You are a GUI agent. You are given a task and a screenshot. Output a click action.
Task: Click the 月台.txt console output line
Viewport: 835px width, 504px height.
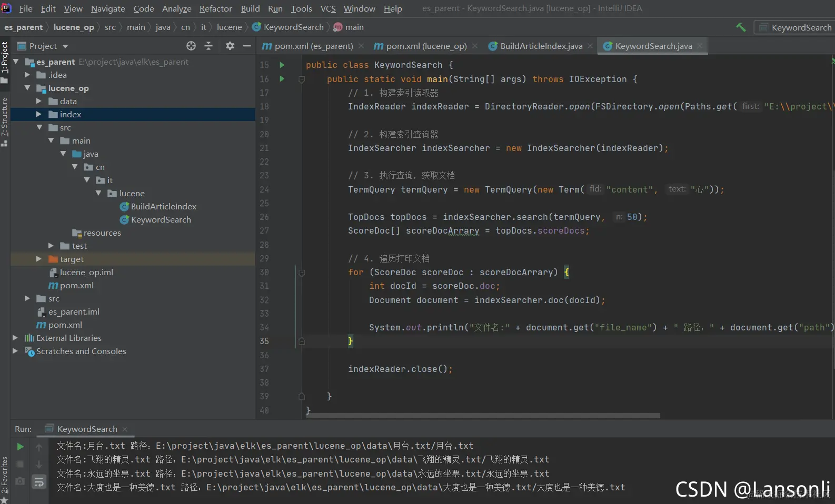tap(265, 446)
